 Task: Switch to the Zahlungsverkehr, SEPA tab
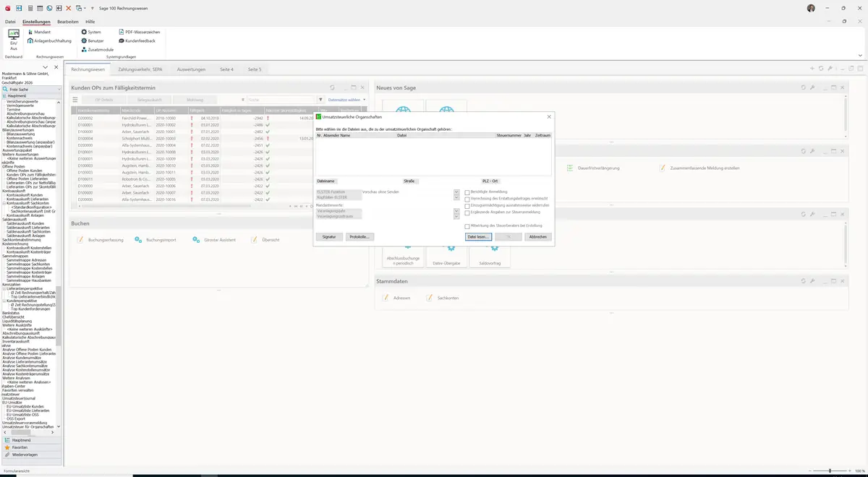(x=140, y=69)
